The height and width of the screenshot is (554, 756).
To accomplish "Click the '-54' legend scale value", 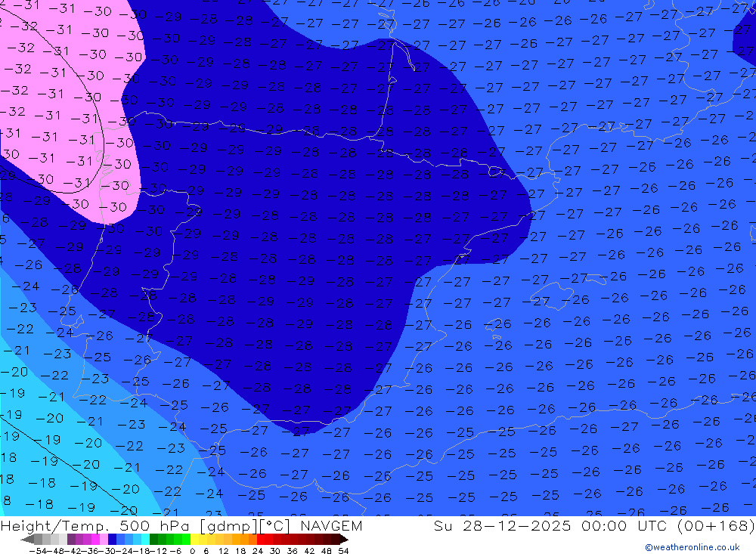I will tap(39, 551).
